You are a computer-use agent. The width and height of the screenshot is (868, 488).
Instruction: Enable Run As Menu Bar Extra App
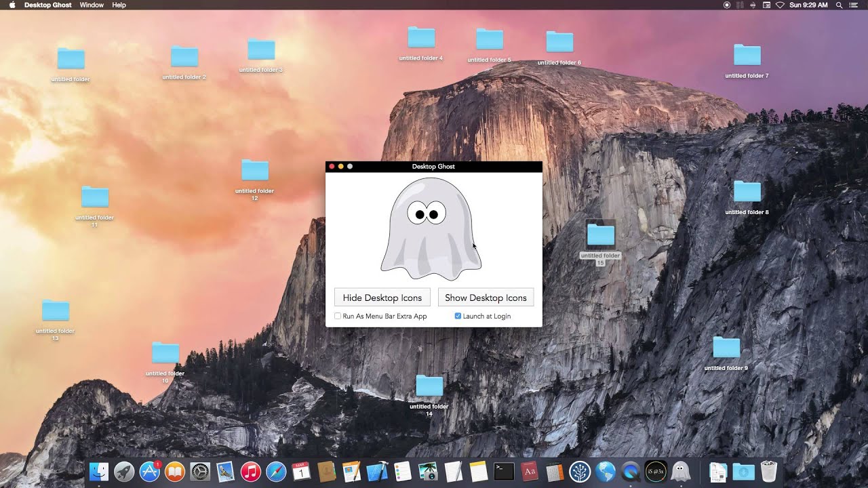[x=338, y=316]
